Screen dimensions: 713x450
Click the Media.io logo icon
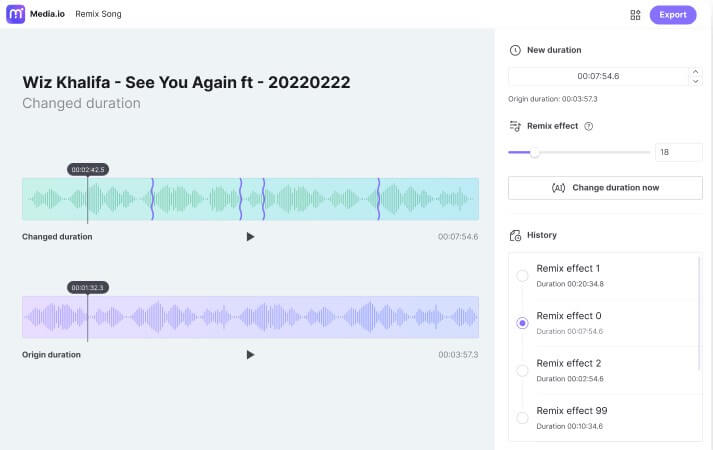point(15,14)
